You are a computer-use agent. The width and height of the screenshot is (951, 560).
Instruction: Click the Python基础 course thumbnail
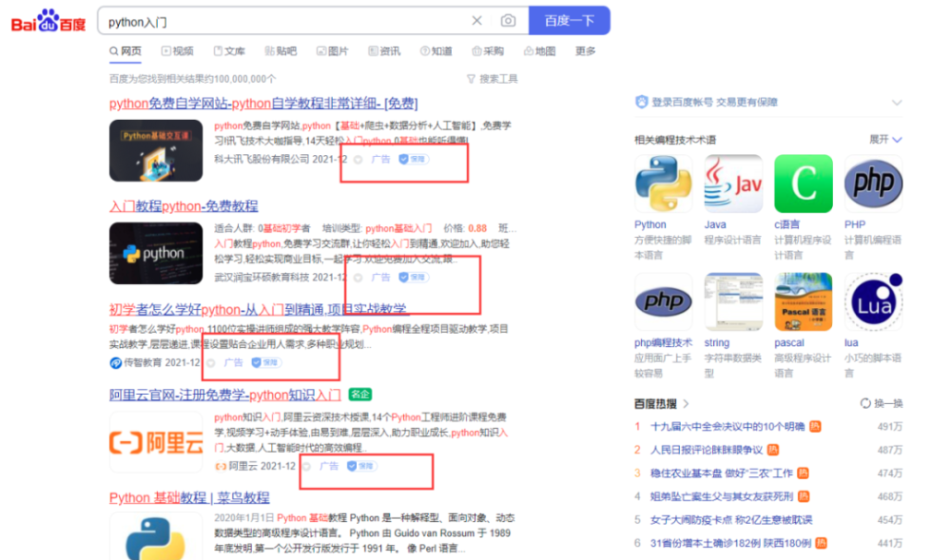tap(156, 150)
